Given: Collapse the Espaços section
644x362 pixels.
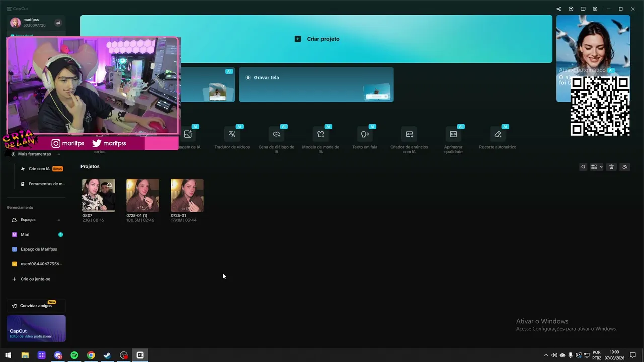Looking at the screenshot, I should click(x=59, y=220).
